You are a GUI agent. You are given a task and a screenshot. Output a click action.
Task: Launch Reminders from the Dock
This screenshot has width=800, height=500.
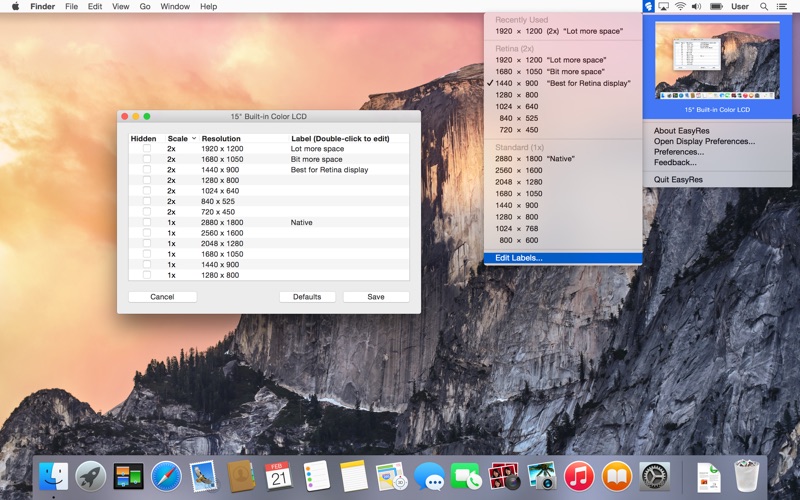click(316, 477)
